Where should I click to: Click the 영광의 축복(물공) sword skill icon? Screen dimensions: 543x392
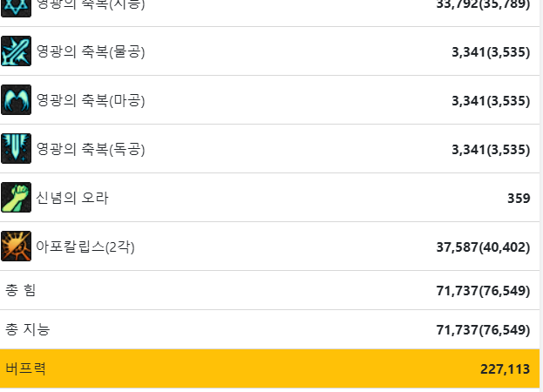16,51
